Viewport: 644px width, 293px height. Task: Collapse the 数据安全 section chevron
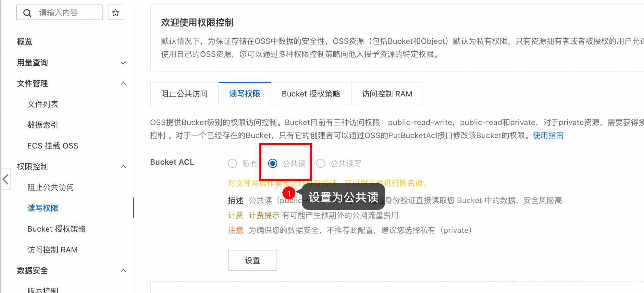point(123,271)
